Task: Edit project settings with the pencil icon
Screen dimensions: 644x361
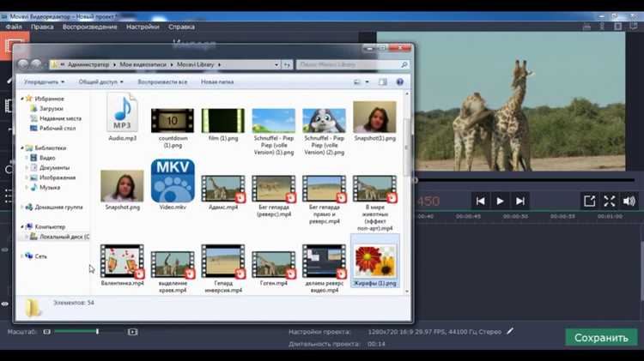Action: tap(510, 330)
